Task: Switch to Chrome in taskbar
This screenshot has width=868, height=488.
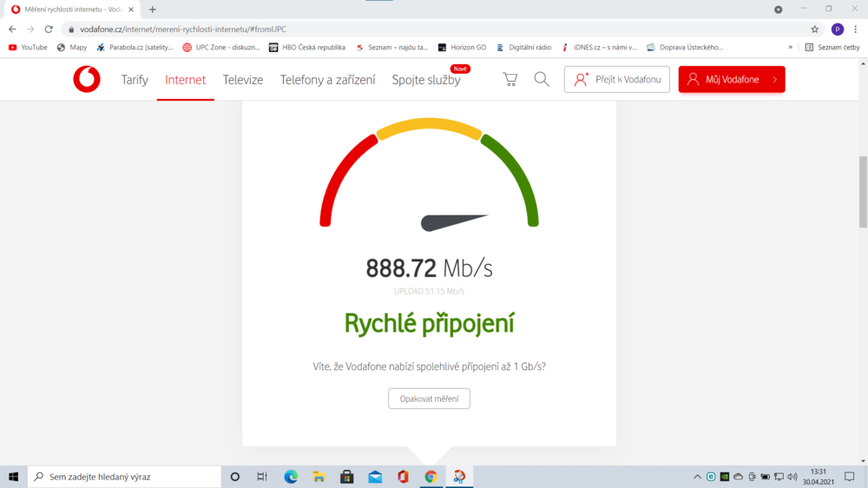Action: click(431, 477)
